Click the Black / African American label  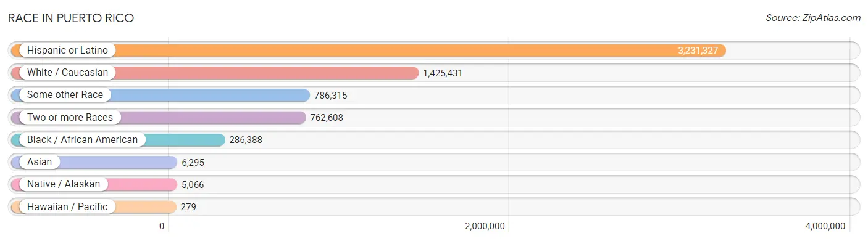click(82, 140)
